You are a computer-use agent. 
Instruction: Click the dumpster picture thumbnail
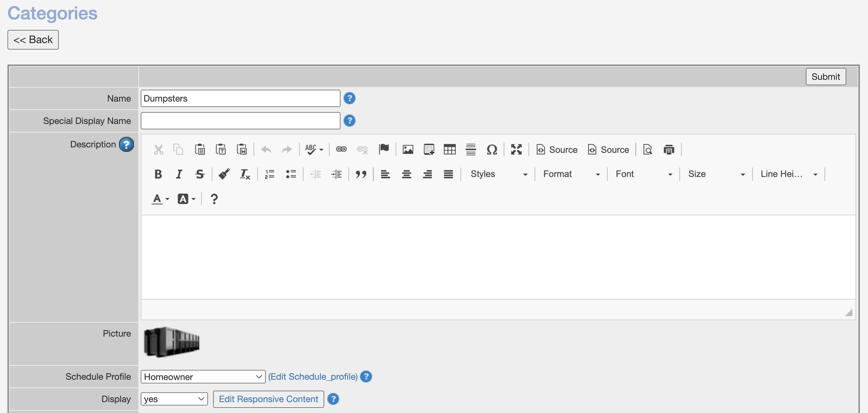pos(172,342)
